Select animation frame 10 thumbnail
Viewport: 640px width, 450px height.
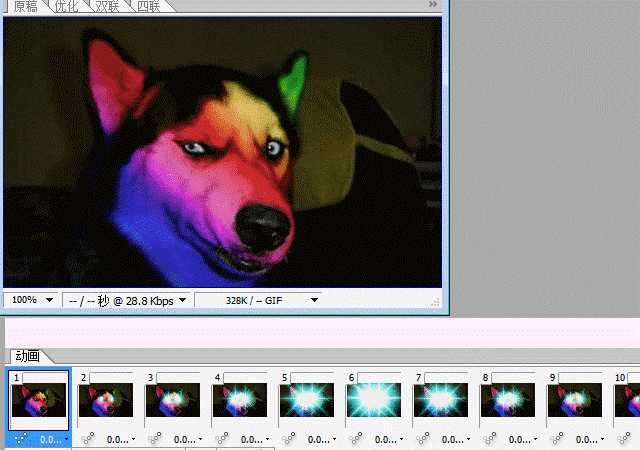(627, 400)
